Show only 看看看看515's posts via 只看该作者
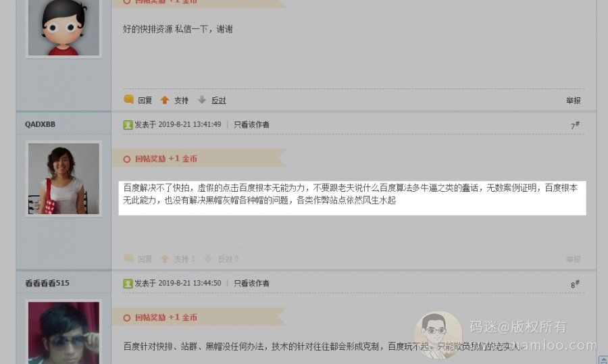 point(251,284)
